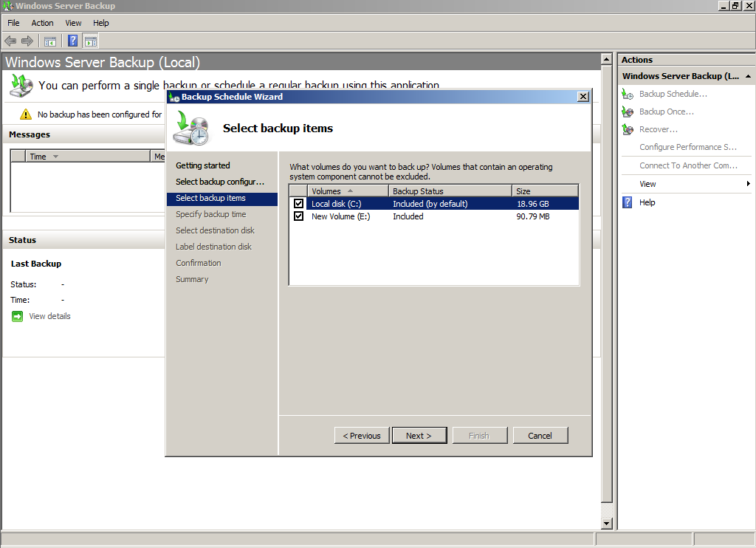Click the Backup Schedule action text
The image size is (756, 548).
(x=673, y=94)
